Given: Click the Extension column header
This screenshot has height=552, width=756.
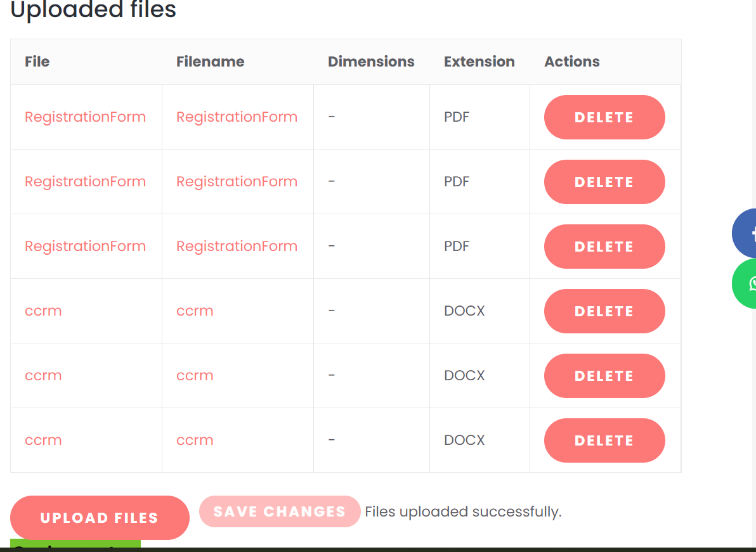Looking at the screenshot, I should pos(479,61).
